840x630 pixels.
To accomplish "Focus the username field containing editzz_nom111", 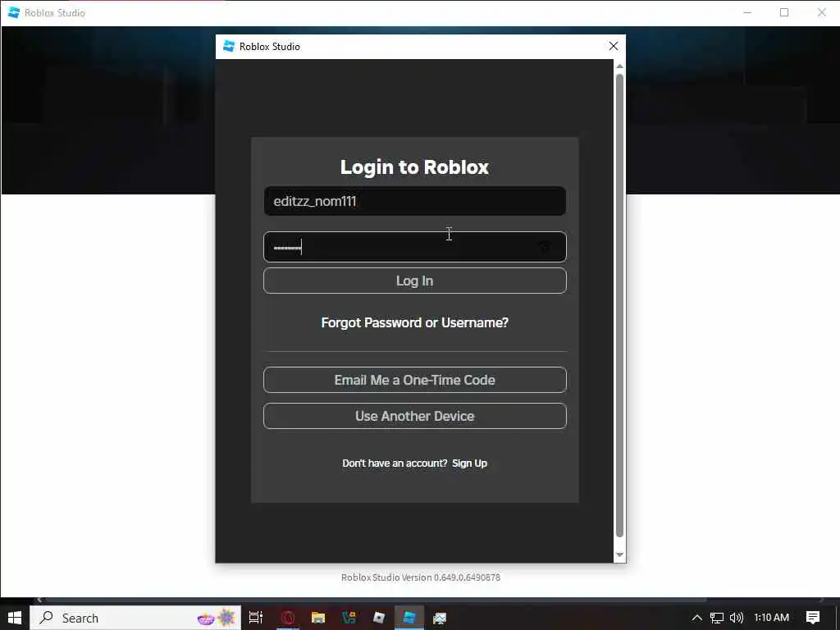I will coord(414,202).
